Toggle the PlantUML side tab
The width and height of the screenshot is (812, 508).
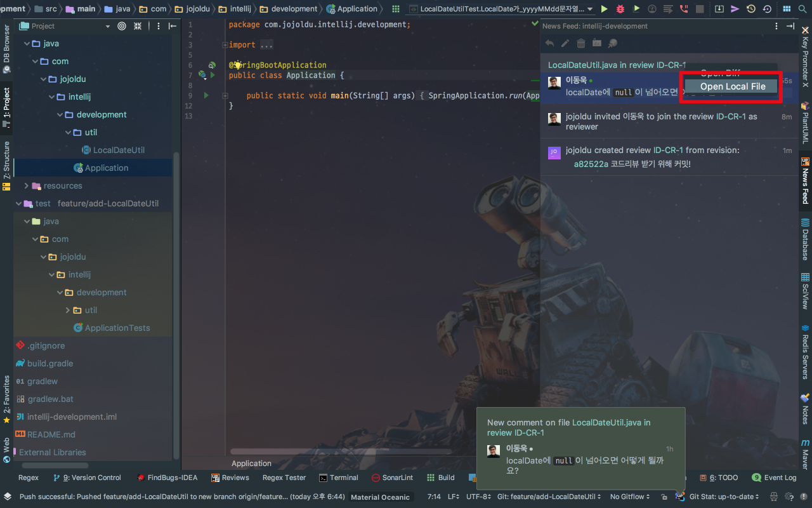(805, 124)
